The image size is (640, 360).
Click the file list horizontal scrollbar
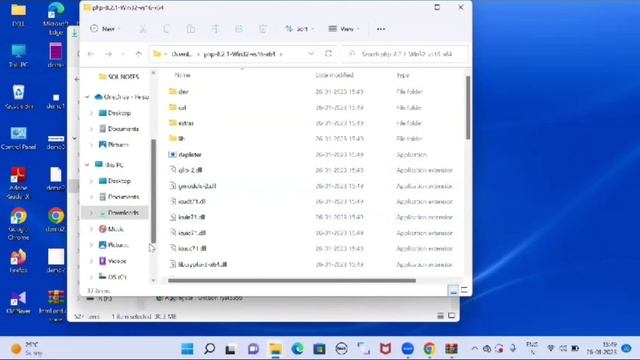pos(292,280)
